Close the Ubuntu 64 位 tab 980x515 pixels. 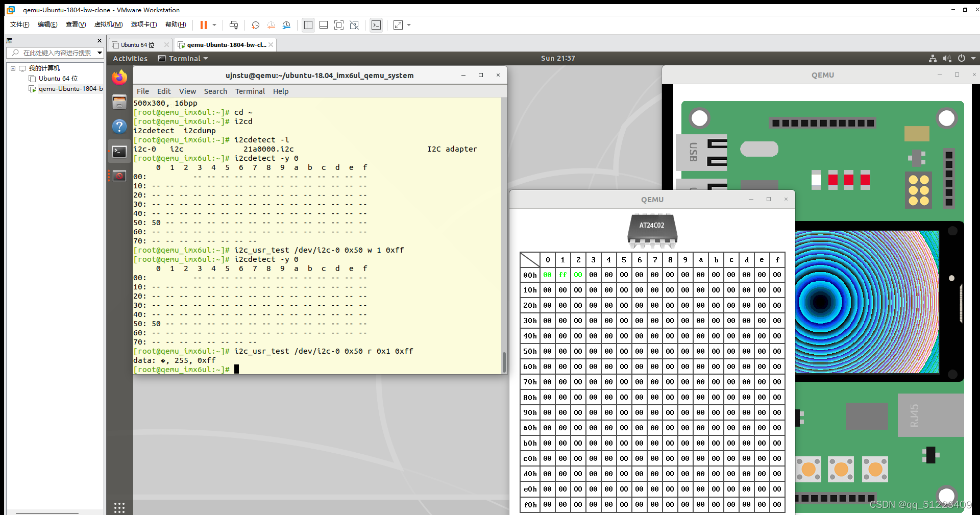pos(166,45)
